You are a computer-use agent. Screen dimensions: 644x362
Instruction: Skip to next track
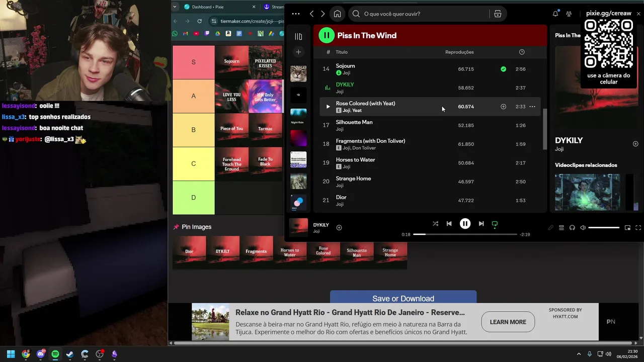point(481,224)
